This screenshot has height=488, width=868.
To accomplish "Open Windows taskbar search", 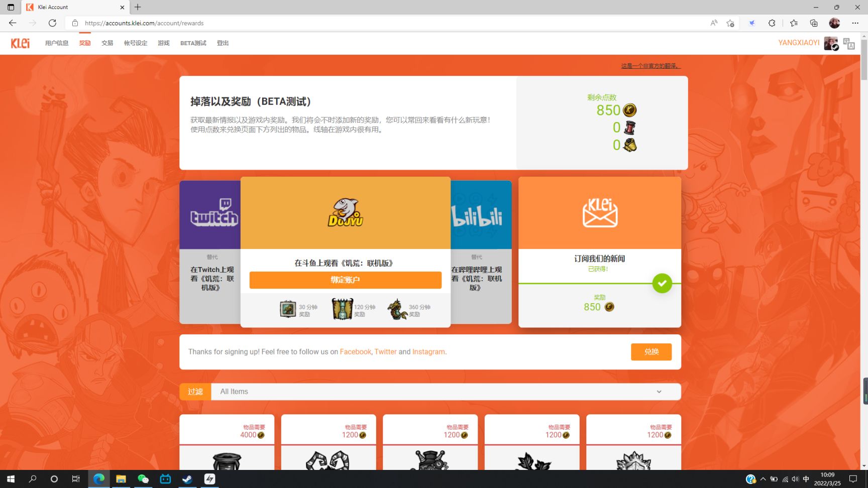I will 33,479.
